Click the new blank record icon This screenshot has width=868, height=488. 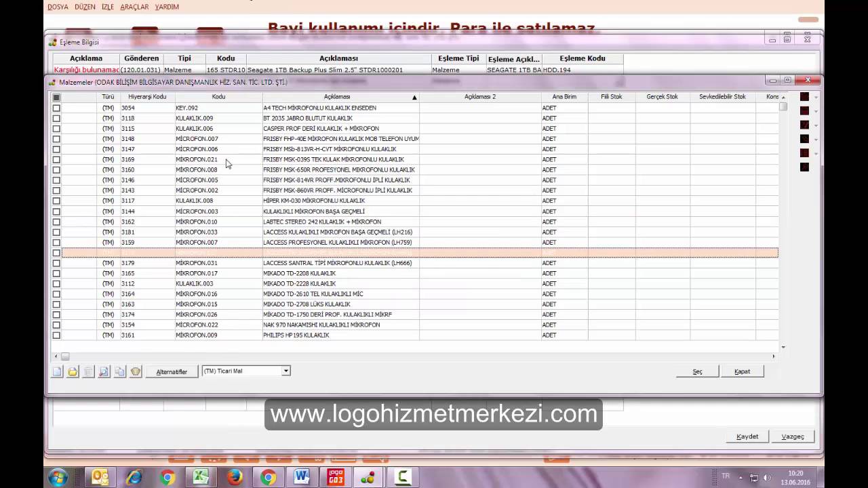pyautogui.click(x=57, y=371)
